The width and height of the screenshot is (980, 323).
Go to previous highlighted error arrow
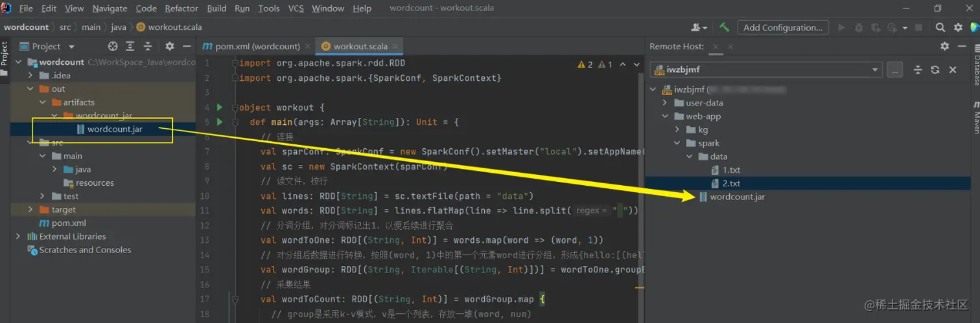click(x=623, y=65)
